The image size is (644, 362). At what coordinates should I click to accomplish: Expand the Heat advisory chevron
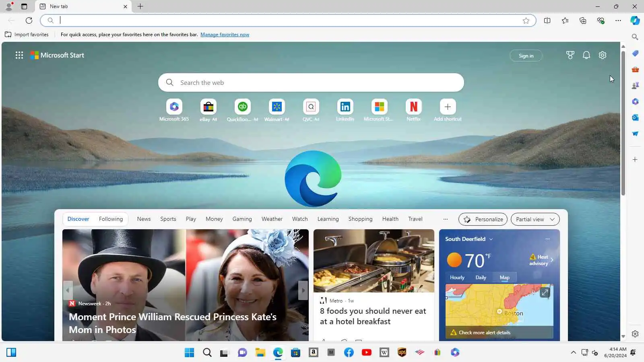click(552, 260)
